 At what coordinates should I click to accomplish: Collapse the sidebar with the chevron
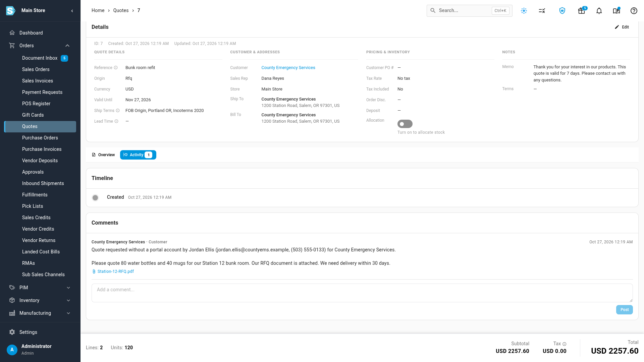tap(72, 11)
